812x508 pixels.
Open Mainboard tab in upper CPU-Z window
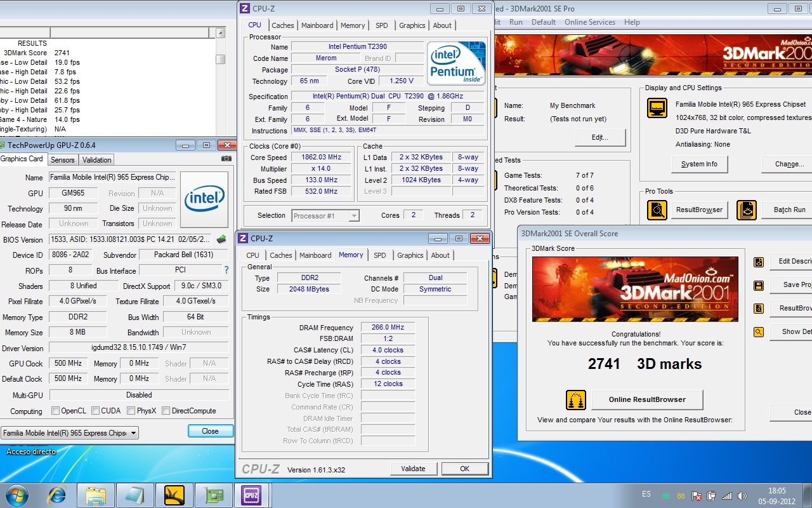click(x=317, y=25)
